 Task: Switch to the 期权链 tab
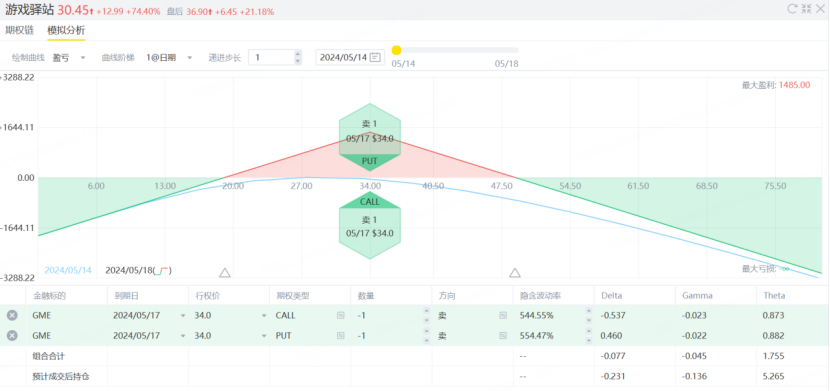20,30
